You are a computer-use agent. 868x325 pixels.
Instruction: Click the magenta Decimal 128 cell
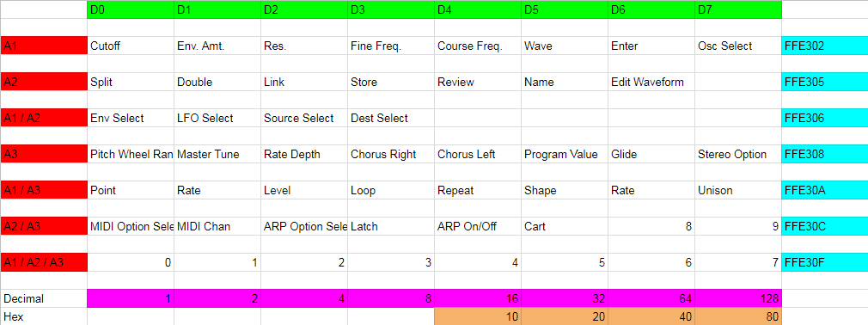tap(738, 298)
